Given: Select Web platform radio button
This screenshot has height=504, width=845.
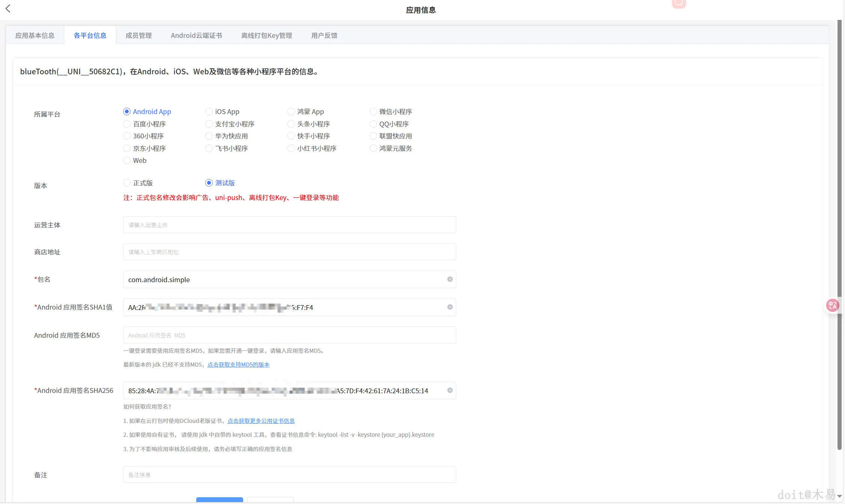Looking at the screenshot, I should click(x=127, y=160).
